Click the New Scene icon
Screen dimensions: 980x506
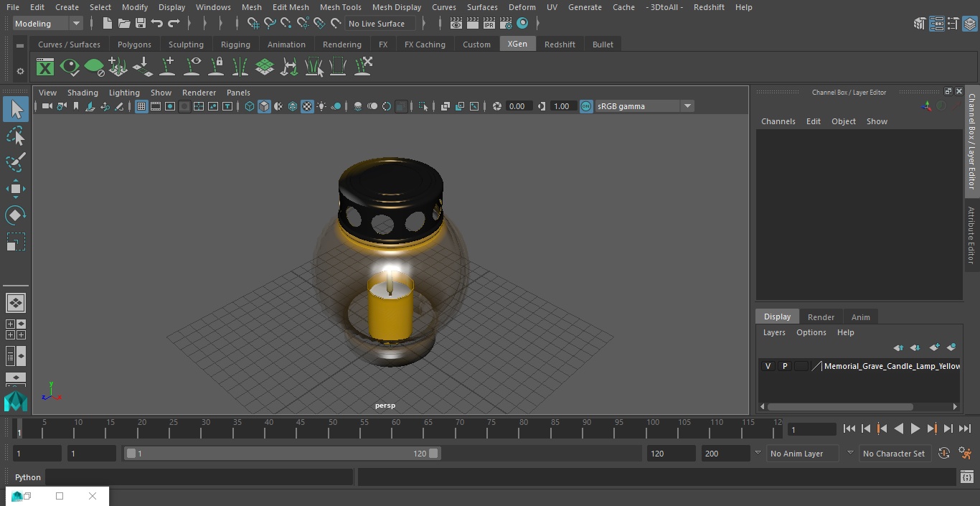pyautogui.click(x=107, y=24)
